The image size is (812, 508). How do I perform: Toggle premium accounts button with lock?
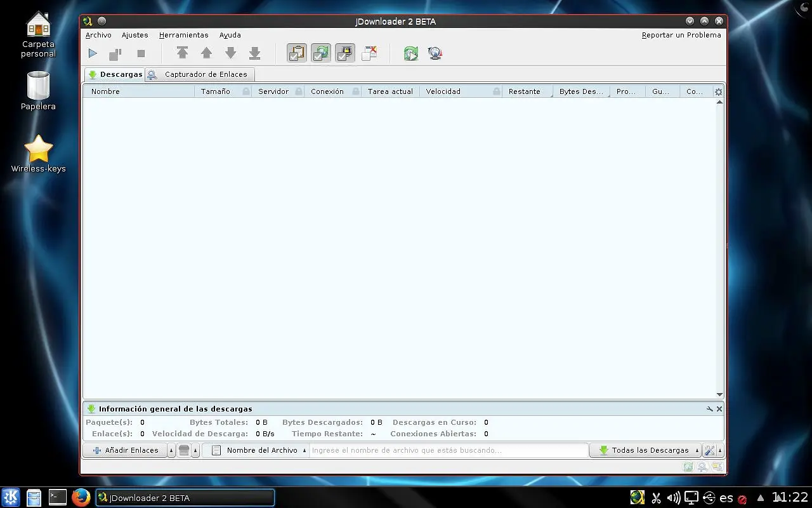(345, 53)
